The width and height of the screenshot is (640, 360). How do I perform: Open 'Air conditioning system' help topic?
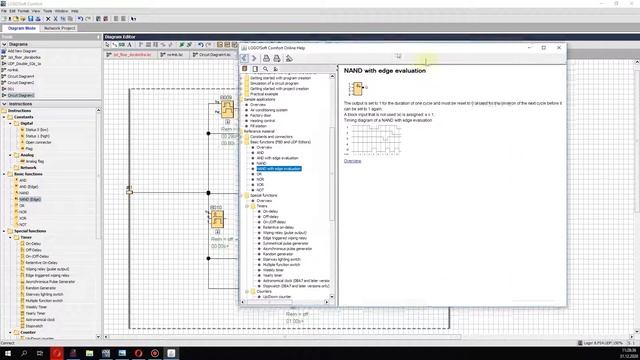tap(269, 110)
